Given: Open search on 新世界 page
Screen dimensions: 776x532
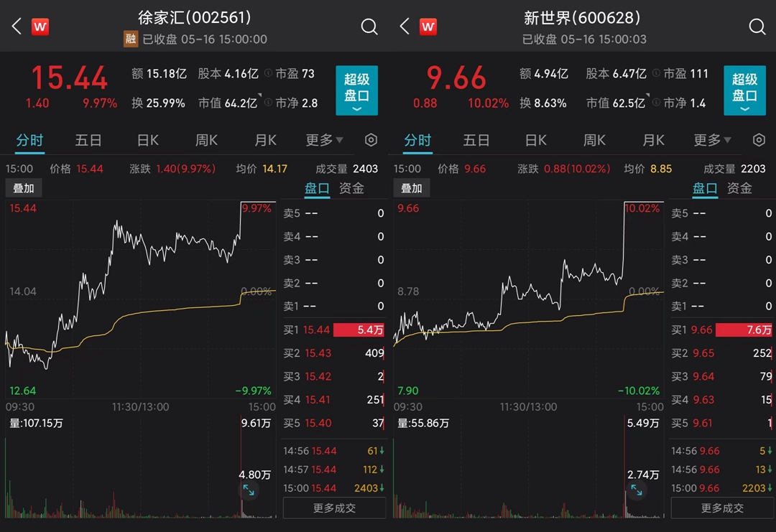Looking at the screenshot, I should 757,27.
